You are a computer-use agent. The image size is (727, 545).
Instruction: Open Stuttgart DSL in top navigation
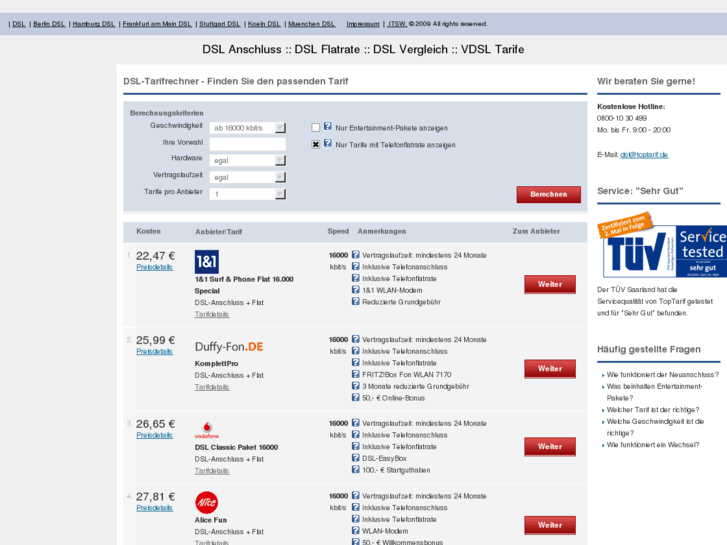(x=220, y=24)
